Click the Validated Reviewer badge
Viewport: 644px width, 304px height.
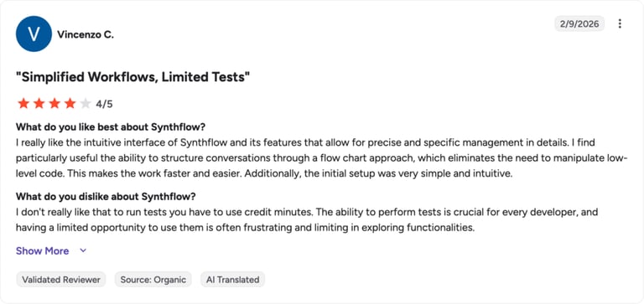coord(61,280)
